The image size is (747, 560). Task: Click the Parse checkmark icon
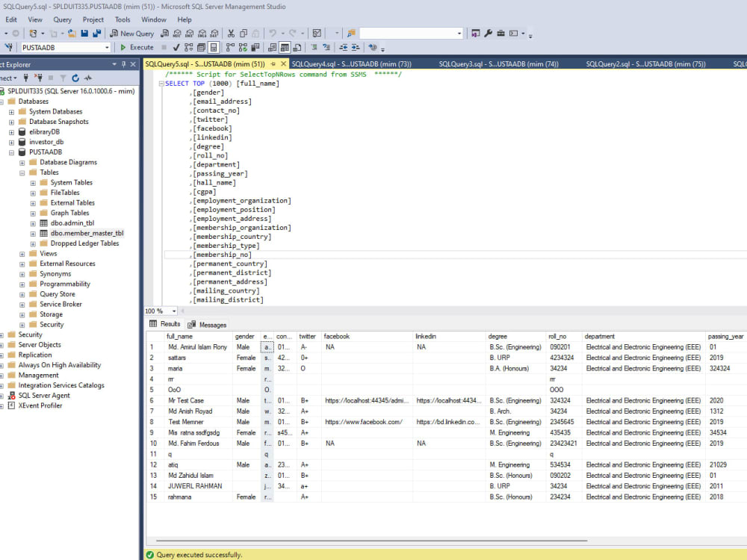176,47
